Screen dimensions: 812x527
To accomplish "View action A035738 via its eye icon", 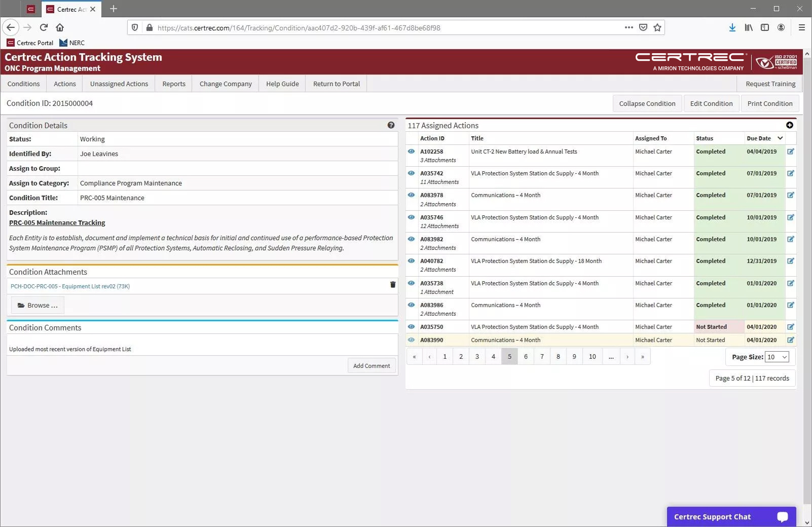I will tap(411, 283).
